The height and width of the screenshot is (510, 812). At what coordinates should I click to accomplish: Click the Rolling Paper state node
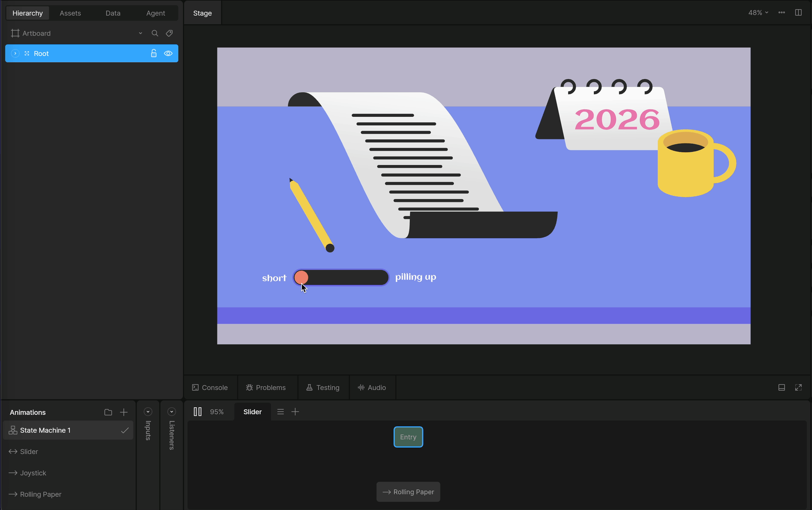pos(408,492)
